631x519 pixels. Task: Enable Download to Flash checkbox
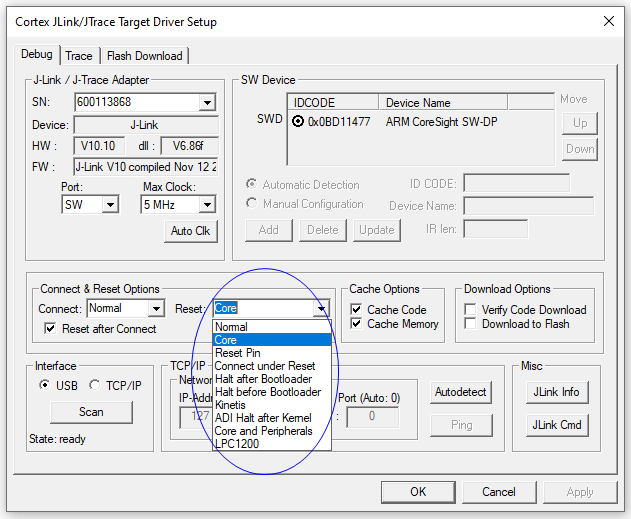[x=470, y=323]
